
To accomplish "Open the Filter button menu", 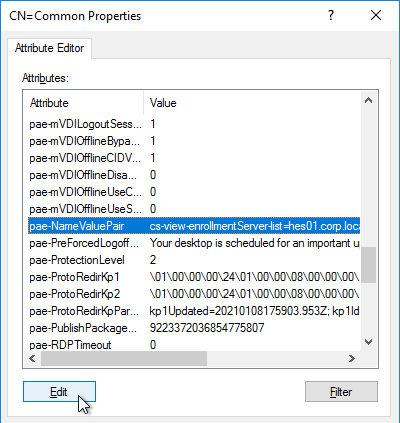I will coord(341,392).
